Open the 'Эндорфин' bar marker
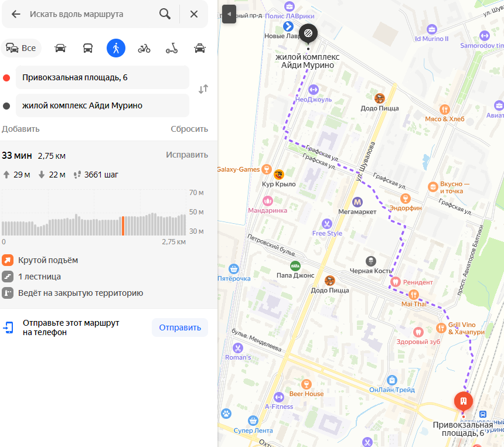 (406, 199)
